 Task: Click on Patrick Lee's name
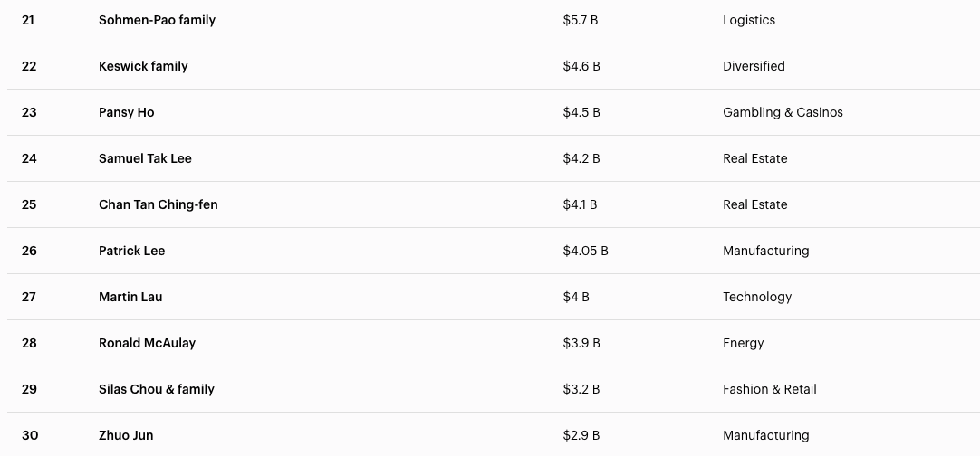click(131, 251)
